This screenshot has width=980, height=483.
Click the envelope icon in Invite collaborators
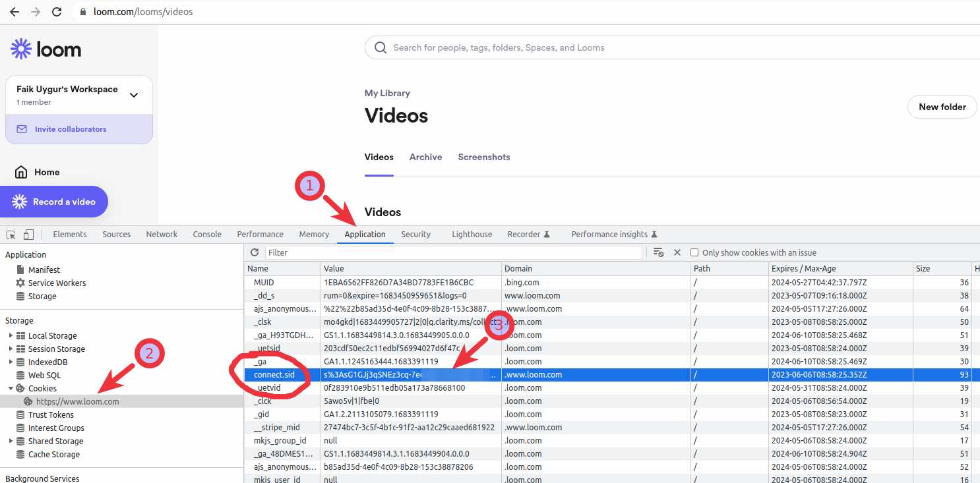click(22, 129)
